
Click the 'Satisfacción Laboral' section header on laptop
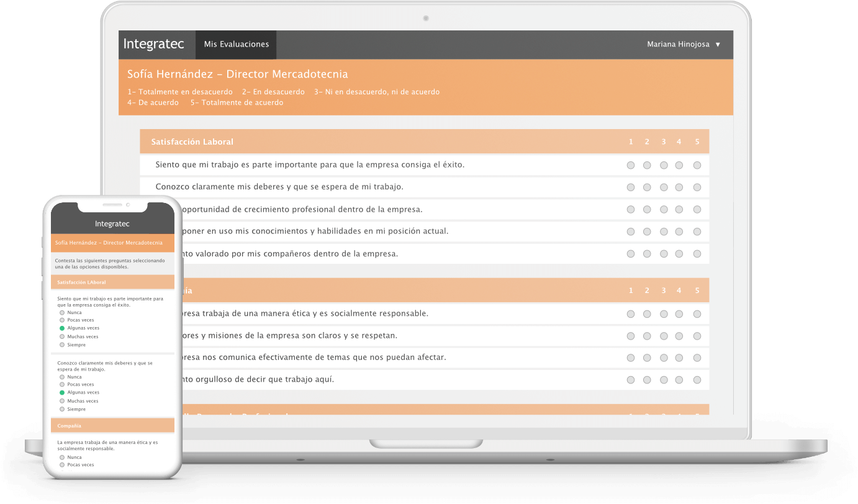click(x=424, y=142)
